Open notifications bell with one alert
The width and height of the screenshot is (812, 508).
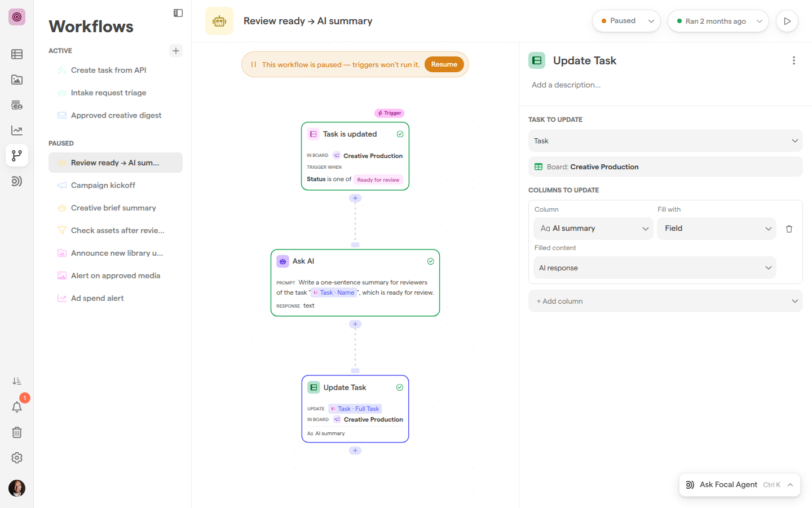[x=17, y=406]
